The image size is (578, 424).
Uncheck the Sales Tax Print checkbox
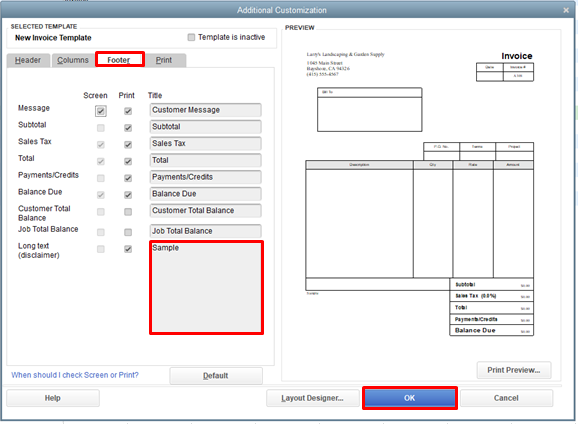128,145
